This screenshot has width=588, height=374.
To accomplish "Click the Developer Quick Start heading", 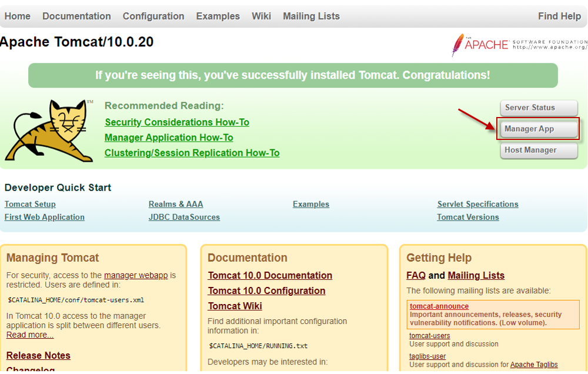I will pos(58,188).
